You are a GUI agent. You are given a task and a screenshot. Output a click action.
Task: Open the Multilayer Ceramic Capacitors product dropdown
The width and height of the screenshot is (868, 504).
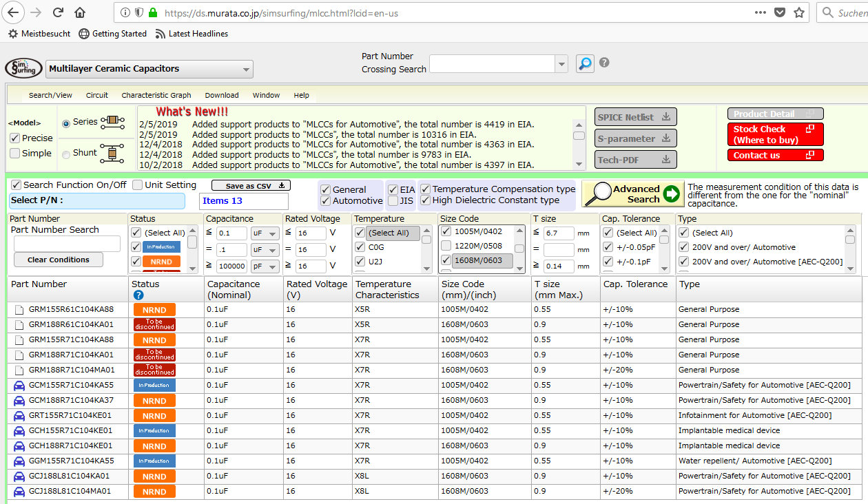(x=149, y=69)
